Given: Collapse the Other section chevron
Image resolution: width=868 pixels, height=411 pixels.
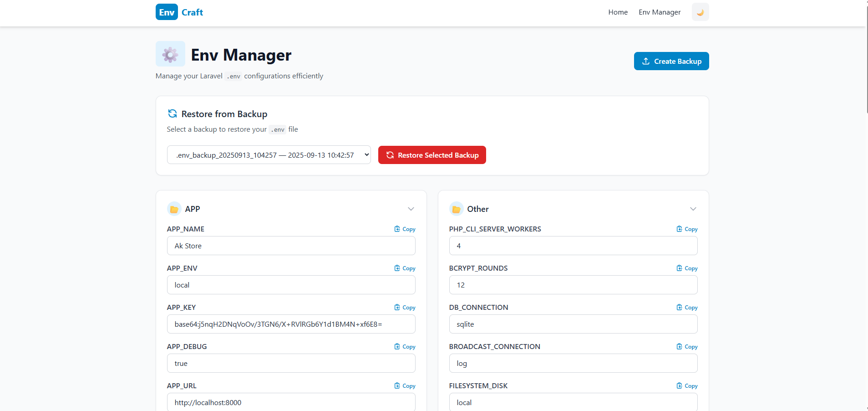Looking at the screenshot, I should (x=693, y=209).
